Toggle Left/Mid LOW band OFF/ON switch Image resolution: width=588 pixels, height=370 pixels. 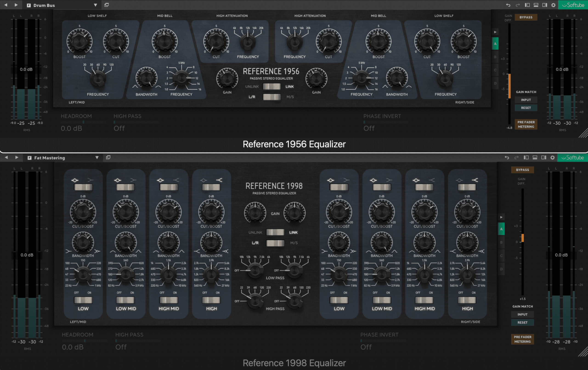pos(83,300)
